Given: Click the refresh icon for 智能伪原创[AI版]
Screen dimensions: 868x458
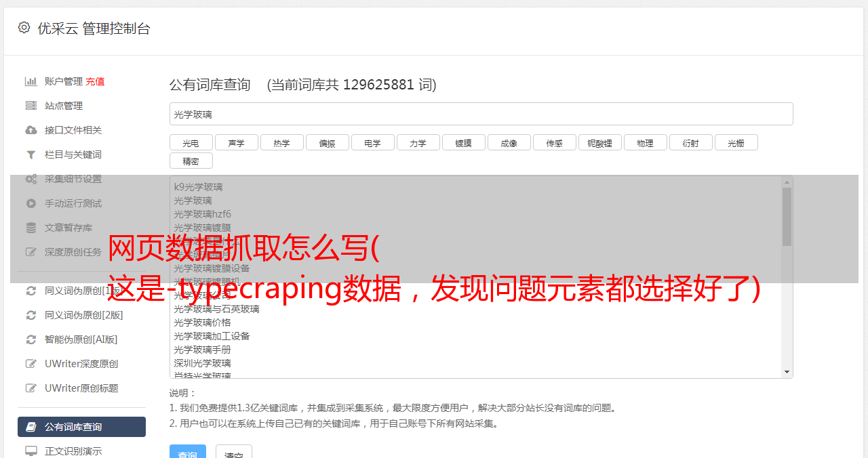Looking at the screenshot, I should click(x=31, y=339).
